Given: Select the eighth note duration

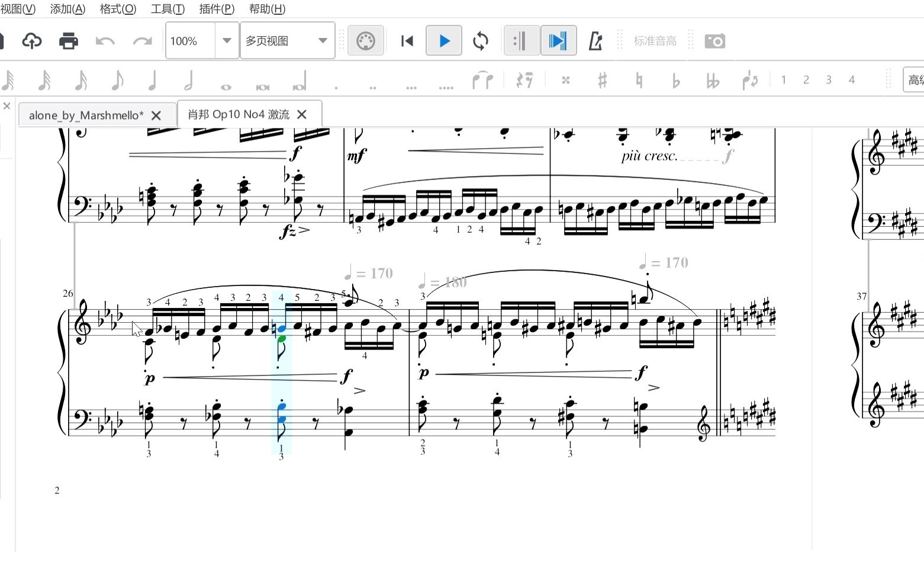Looking at the screenshot, I should coord(117,80).
